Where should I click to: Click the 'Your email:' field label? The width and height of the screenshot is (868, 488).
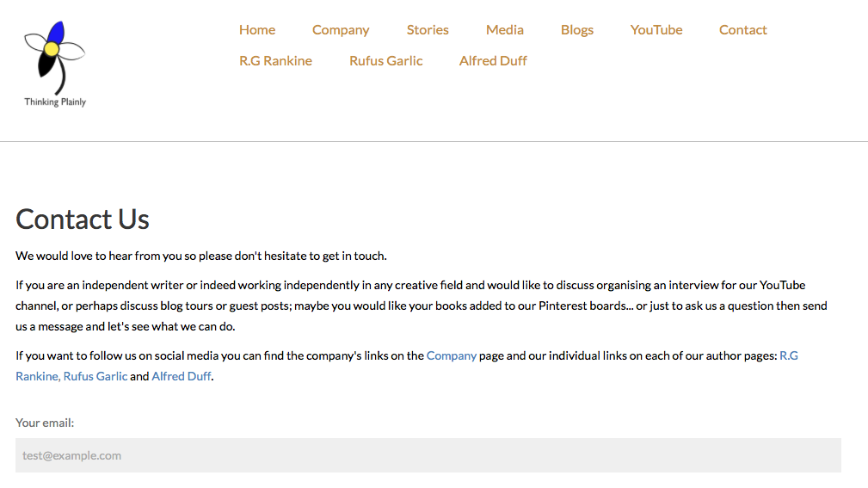[x=45, y=423]
